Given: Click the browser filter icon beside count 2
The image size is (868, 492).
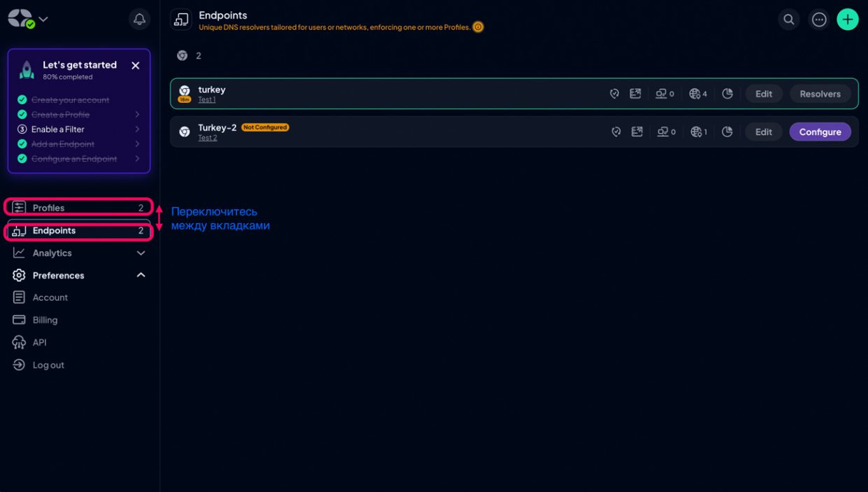Looking at the screenshot, I should pos(183,55).
